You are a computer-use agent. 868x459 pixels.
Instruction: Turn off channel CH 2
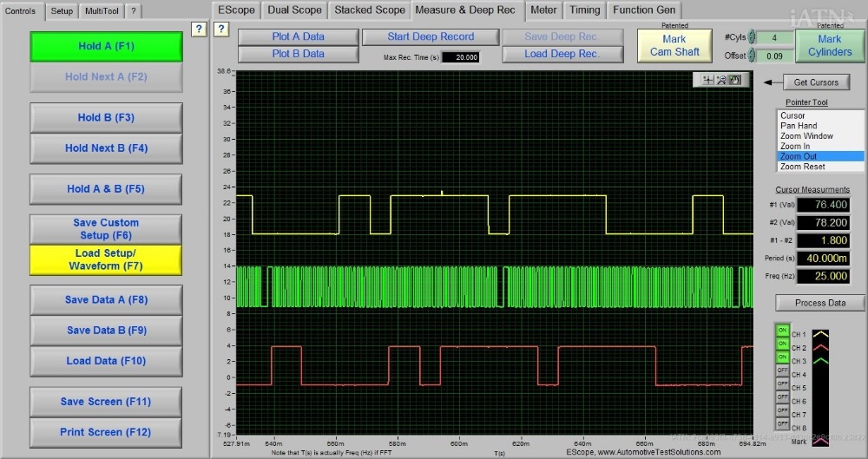coord(782,344)
